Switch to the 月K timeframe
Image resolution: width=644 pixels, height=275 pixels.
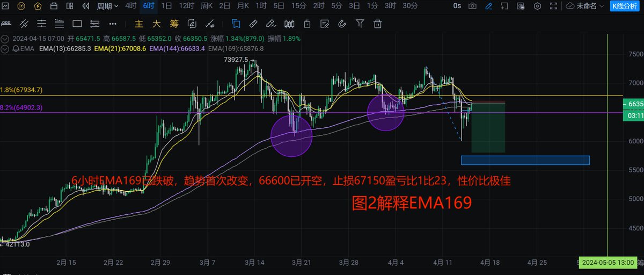pos(243,6)
